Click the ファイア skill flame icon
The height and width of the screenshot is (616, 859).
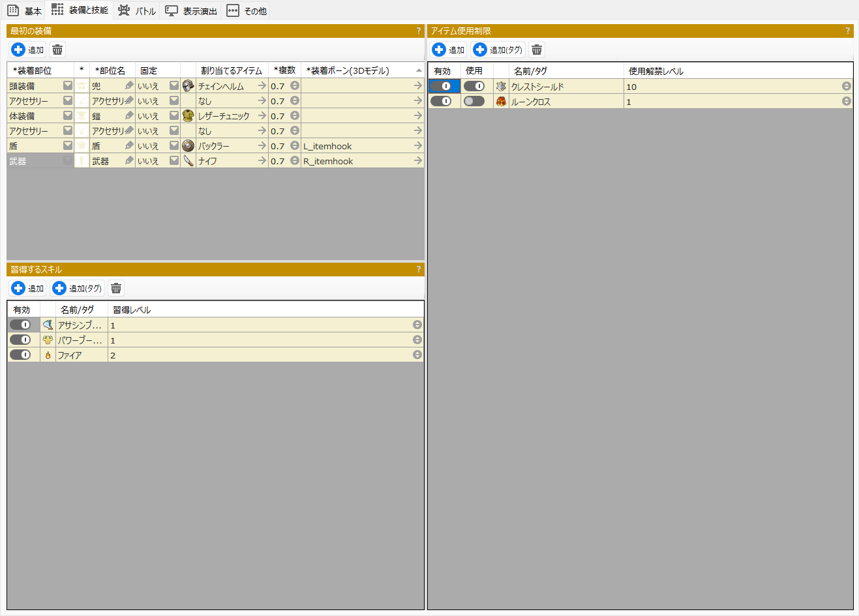click(48, 355)
